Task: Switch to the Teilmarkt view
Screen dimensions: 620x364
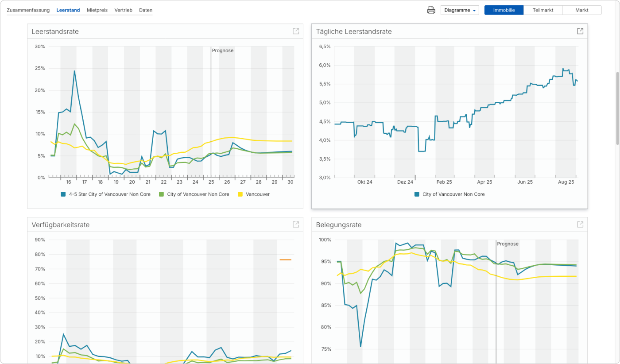Action: point(543,10)
